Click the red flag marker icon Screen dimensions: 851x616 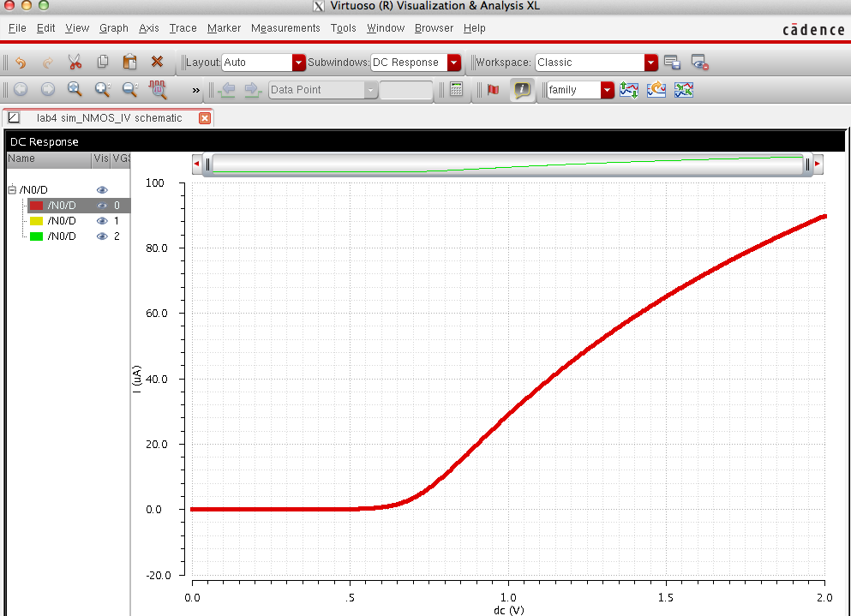(x=493, y=89)
